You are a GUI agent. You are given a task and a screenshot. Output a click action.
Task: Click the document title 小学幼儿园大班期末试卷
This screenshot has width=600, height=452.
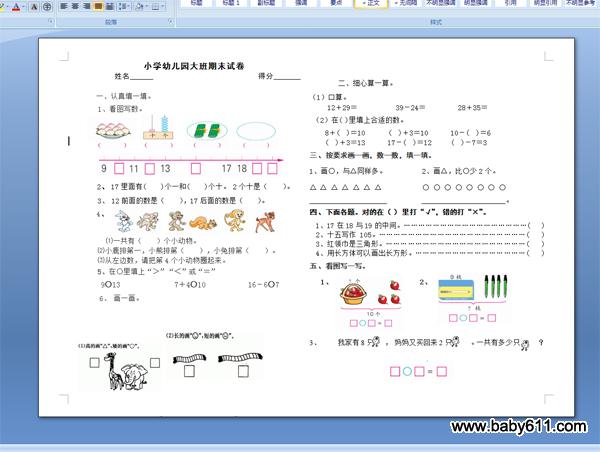(x=194, y=66)
